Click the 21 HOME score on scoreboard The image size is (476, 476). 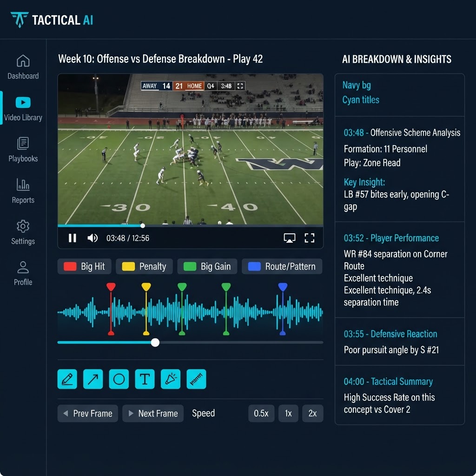(189, 86)
